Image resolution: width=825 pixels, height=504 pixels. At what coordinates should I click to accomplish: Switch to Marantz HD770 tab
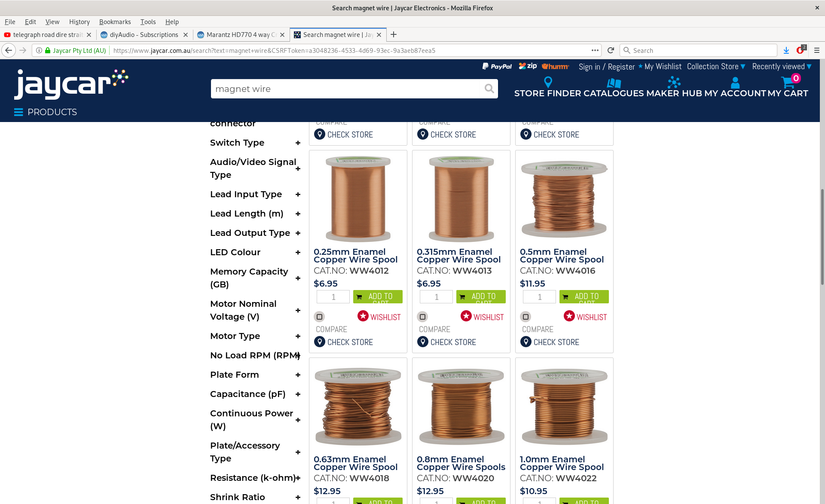(241, 35)
